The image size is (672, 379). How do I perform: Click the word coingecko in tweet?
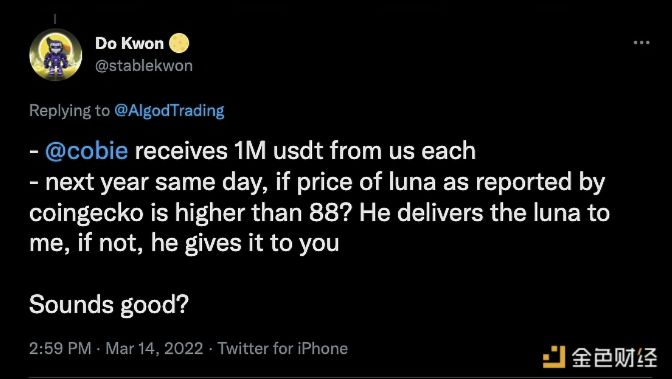pos(86,214)
